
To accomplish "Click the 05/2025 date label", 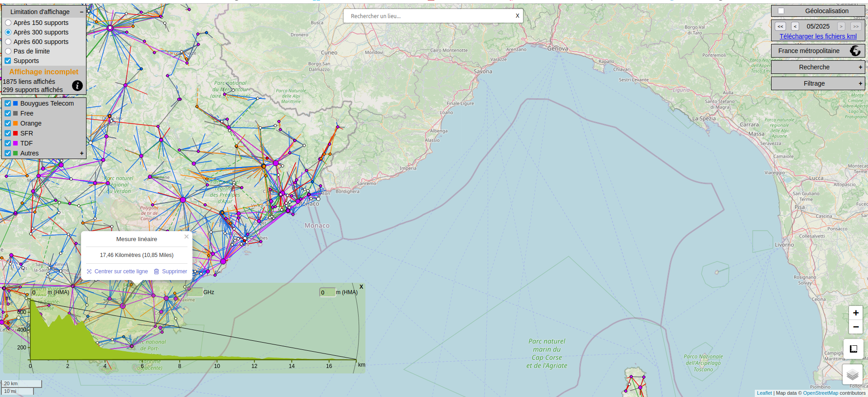I will (x=818, y=26).
